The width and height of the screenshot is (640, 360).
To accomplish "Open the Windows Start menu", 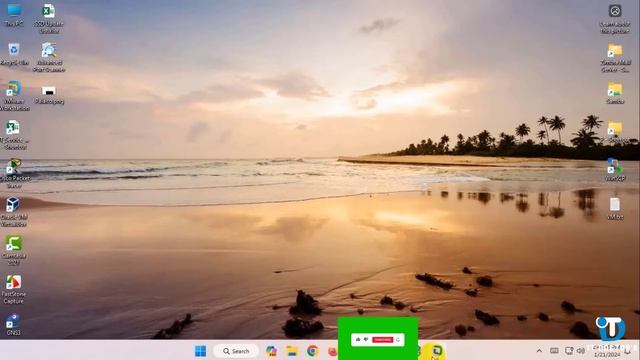I will click(200, 351).
